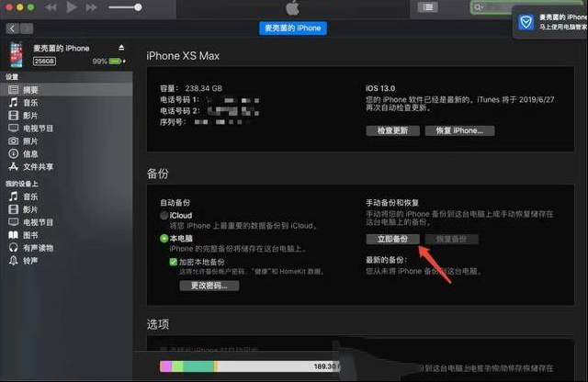
Task: Select the 本电脑 backup radio button
Action: pos(164,239)
